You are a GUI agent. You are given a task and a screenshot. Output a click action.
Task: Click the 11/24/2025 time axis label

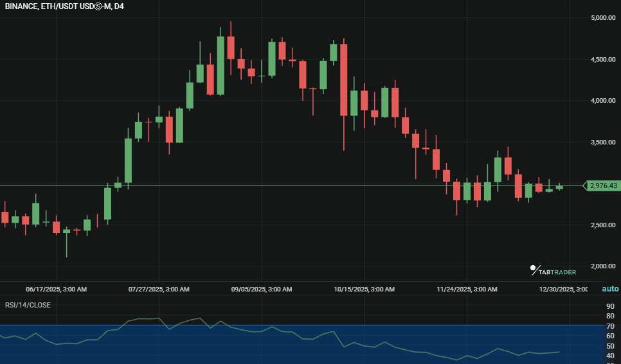(467, 290)
